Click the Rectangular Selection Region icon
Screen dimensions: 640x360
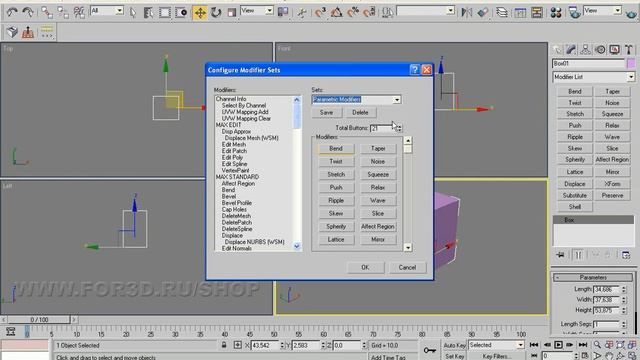click(164, 12)
